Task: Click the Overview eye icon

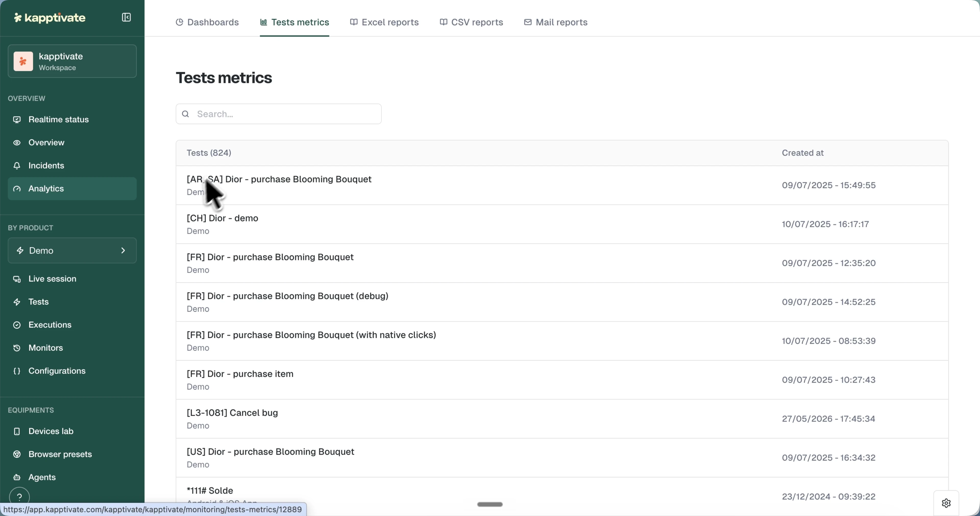Action: [x=17, y=143]
